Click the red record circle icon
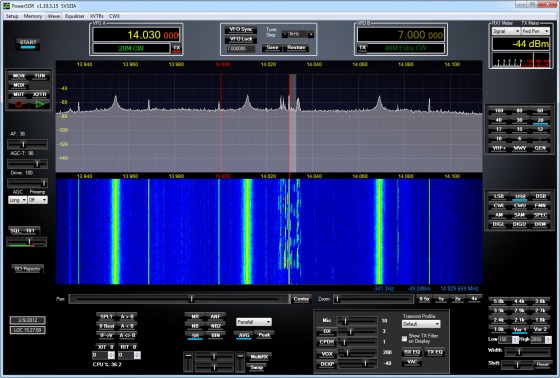This screenshot has height=378, width=560. click(x=19, y=104)
